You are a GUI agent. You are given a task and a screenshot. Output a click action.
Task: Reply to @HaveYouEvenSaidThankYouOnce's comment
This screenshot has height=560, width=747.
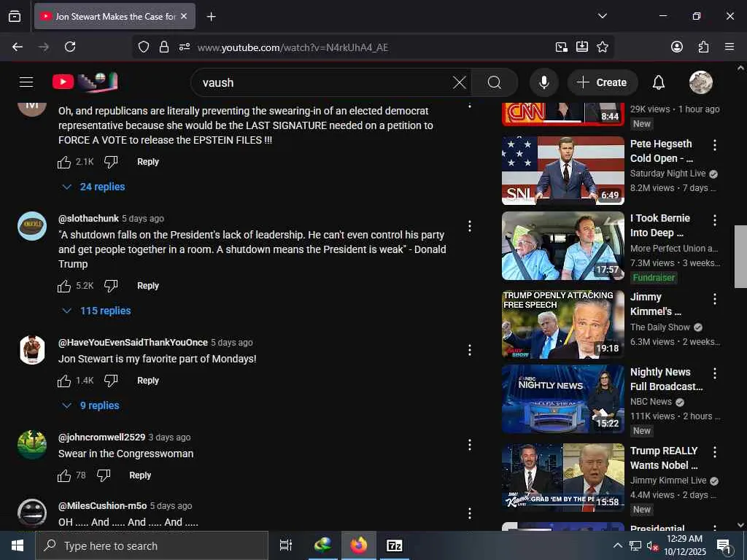[x=147, y=381]
